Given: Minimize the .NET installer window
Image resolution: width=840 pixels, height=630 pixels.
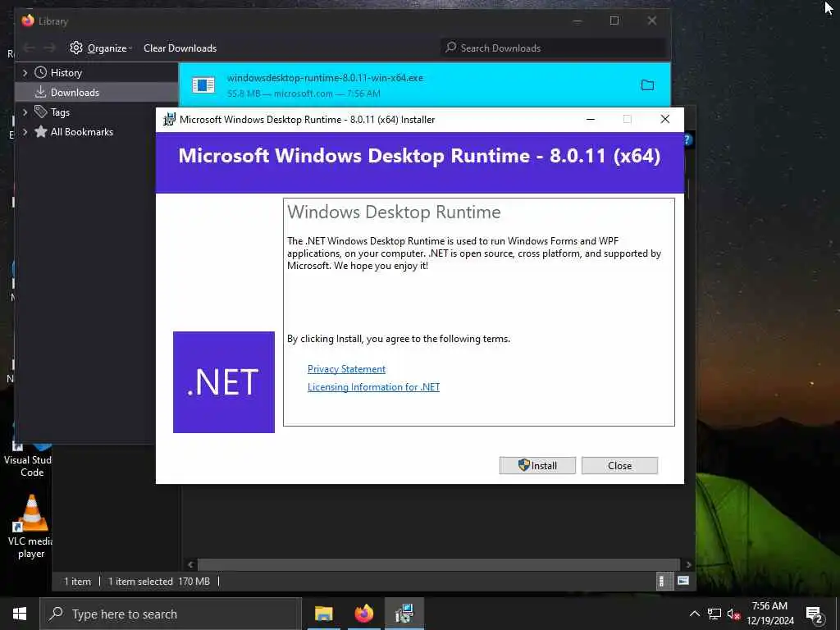Looking at the screenshot, I should (591, 120).
